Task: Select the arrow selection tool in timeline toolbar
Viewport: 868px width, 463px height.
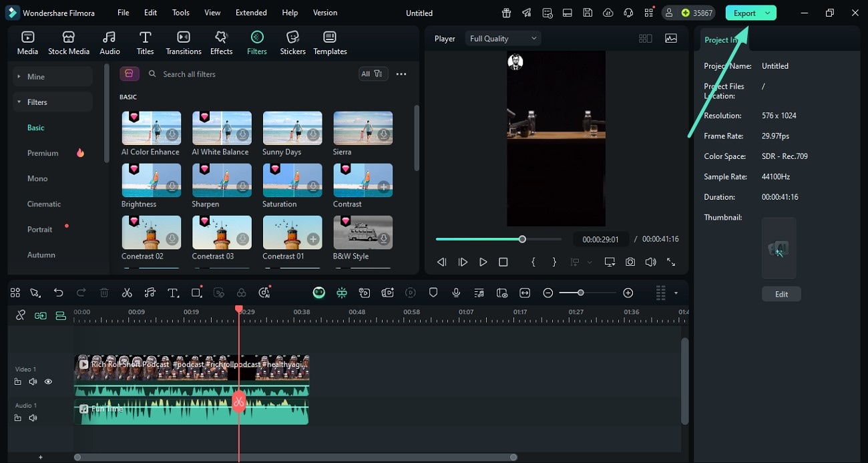Action: pyautogui.click(x=35, y=293)
